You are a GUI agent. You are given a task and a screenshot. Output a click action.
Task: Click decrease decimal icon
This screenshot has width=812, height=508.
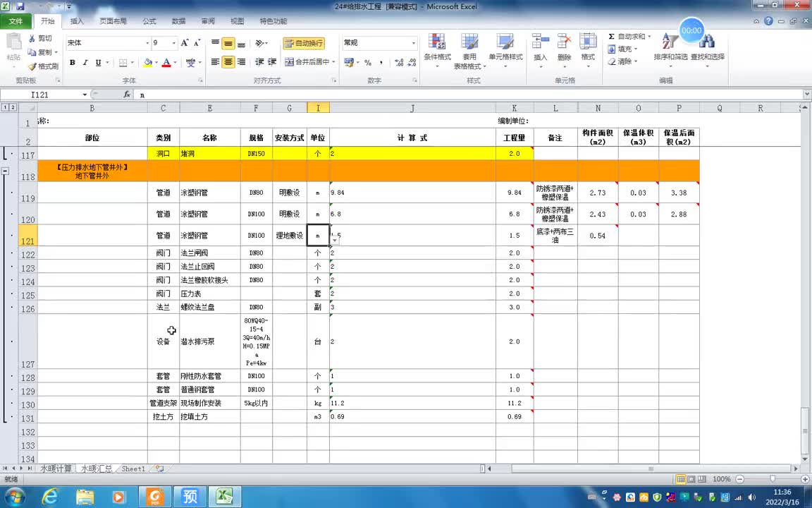click(412, 63)
